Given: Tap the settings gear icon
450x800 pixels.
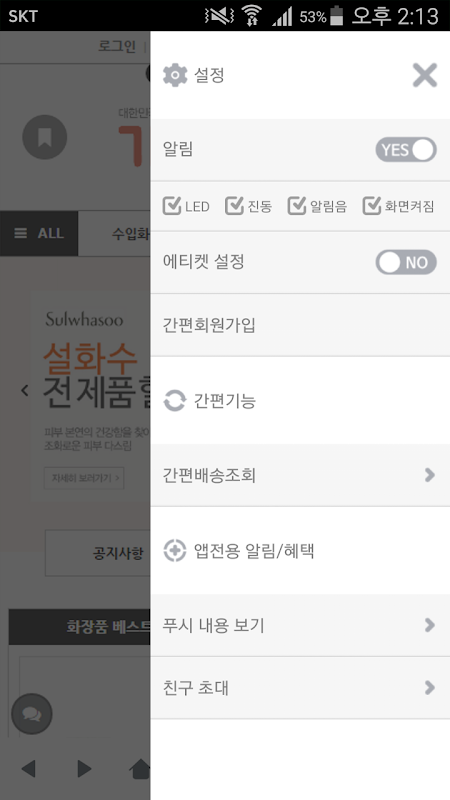Looking at the screenshot, I should (x=175, y=76).
